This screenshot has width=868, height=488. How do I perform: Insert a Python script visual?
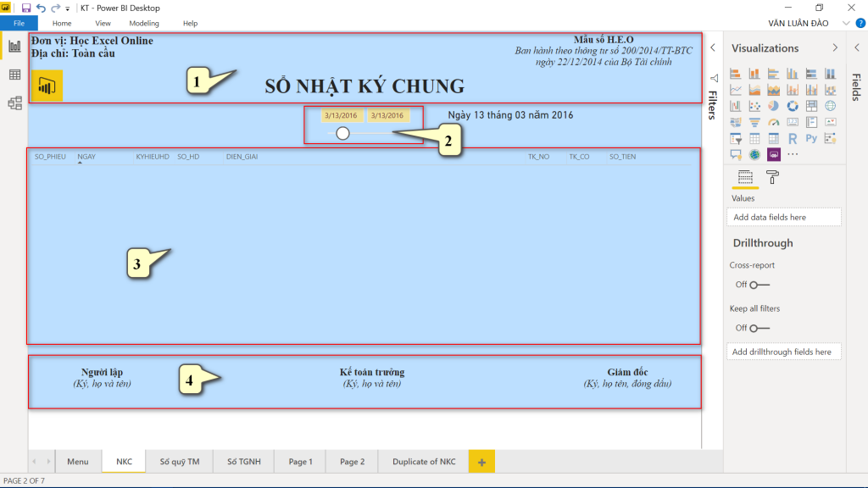point(811,137)
